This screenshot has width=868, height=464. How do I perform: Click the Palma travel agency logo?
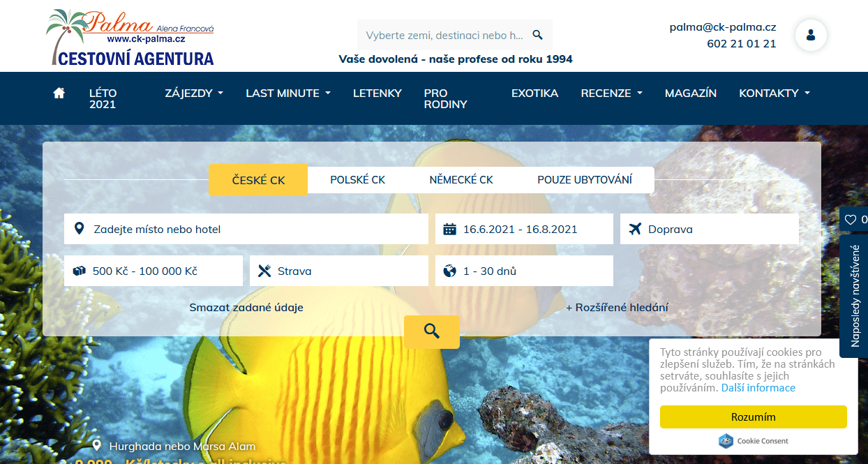(x=130, y=38)
